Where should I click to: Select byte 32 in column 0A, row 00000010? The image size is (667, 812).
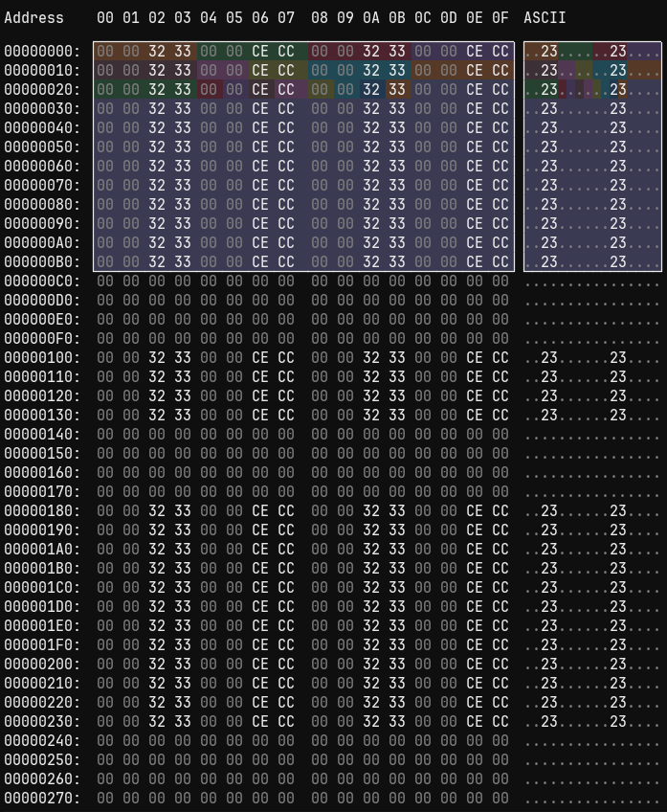[x=371, y=71]
